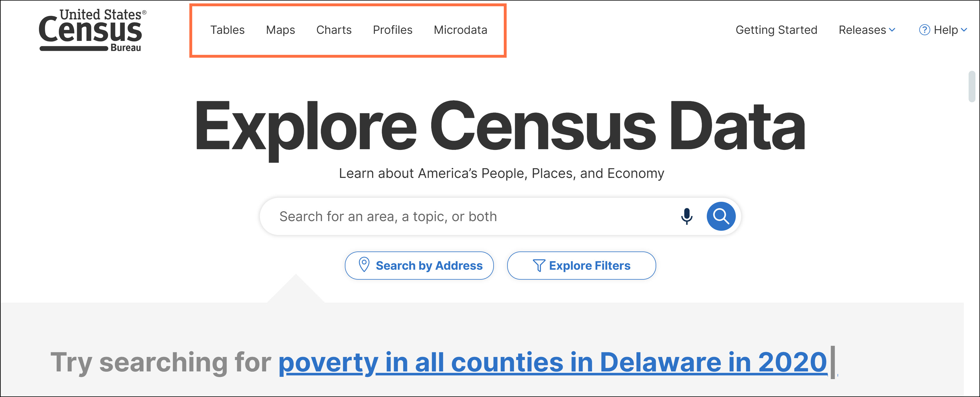Open the Getting Started link

[x=776, y=30]
